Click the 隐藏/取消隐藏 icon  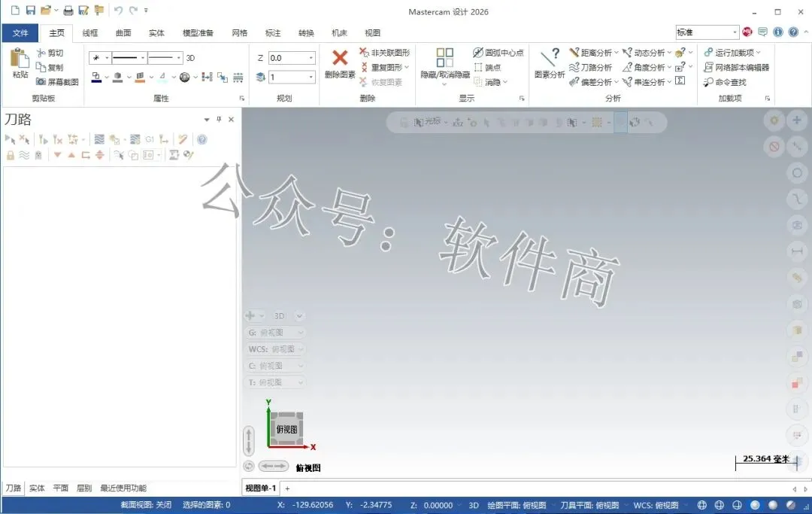coord(445,57)
